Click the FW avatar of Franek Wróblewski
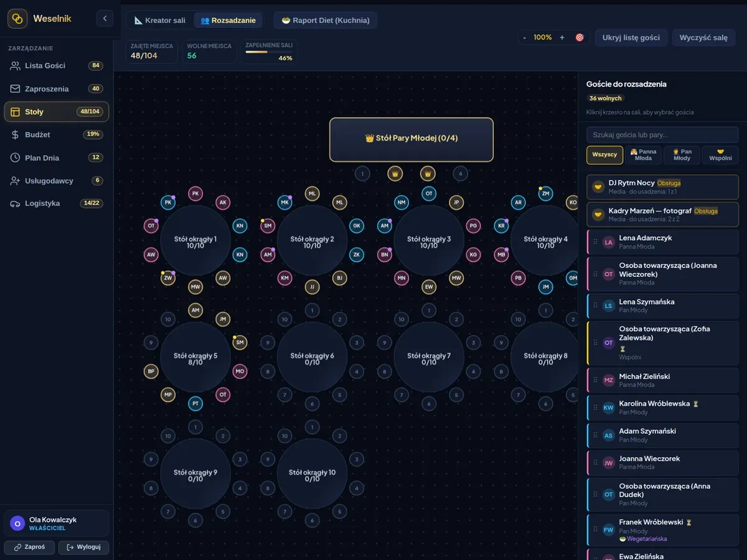 tap(609, 530)
